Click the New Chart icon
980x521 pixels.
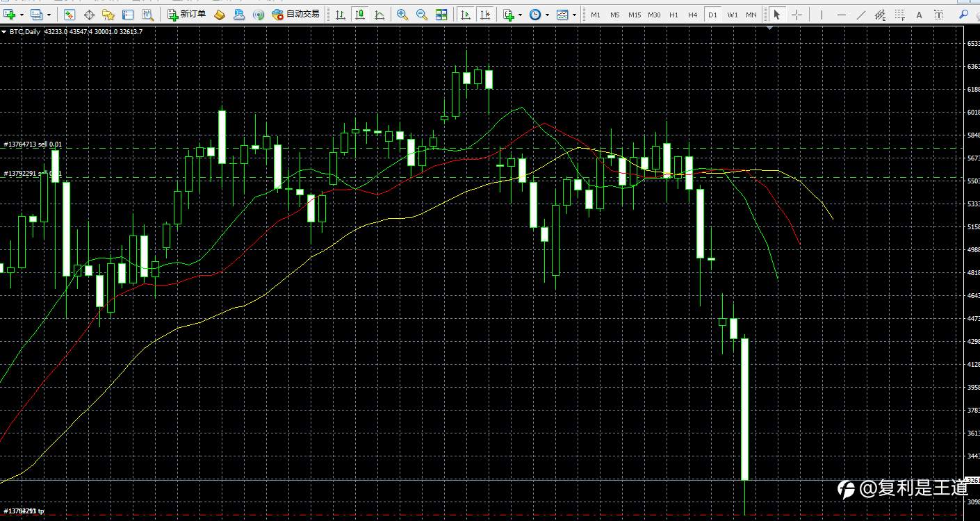click(10, 15)
